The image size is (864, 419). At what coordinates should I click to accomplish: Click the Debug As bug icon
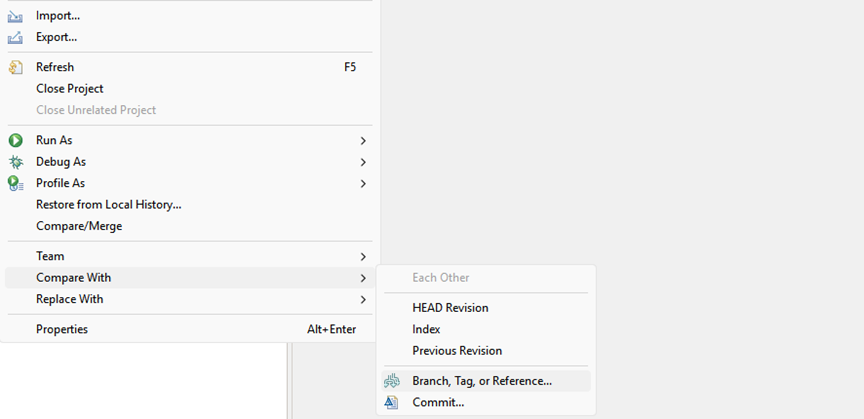coord(15,162)
